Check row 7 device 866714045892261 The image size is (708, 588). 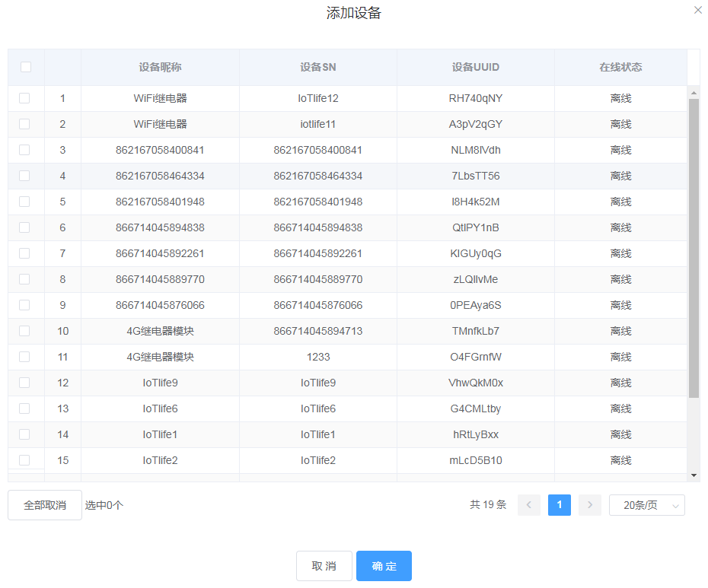pos(24,253)
